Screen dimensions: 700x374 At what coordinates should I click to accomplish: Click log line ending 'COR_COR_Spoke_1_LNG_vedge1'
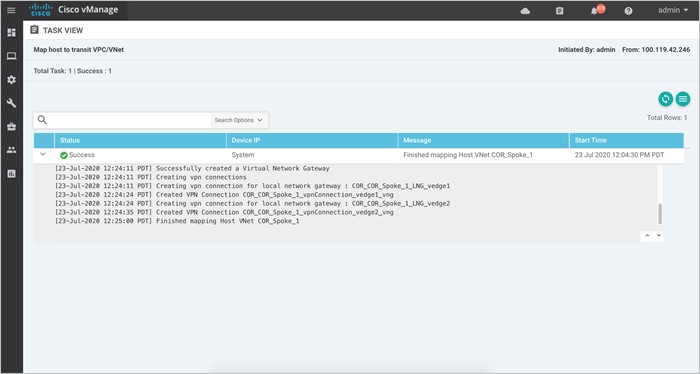[252, 186]
